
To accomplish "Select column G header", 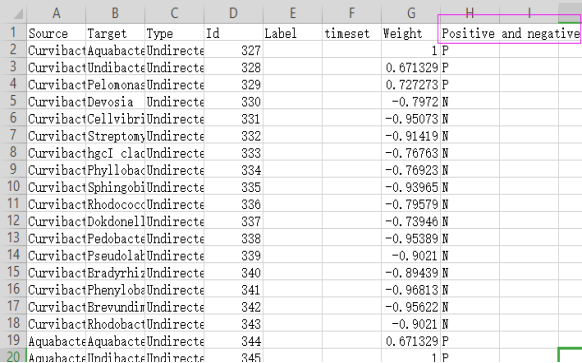I will coord(411,13).
